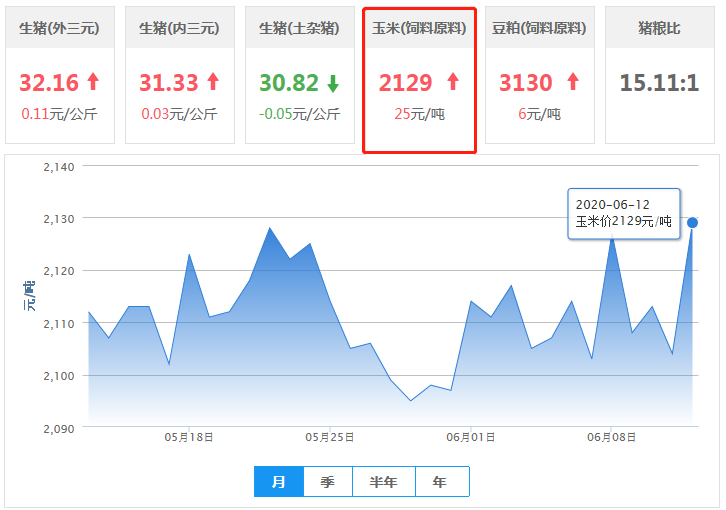Click the 06月01日 x-axis date label
The image size is (726, 510).
[x=471, y=436]
